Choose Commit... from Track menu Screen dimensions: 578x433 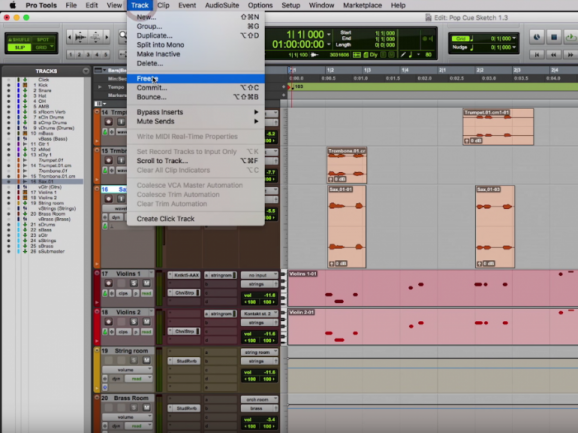tap(196, 88)
